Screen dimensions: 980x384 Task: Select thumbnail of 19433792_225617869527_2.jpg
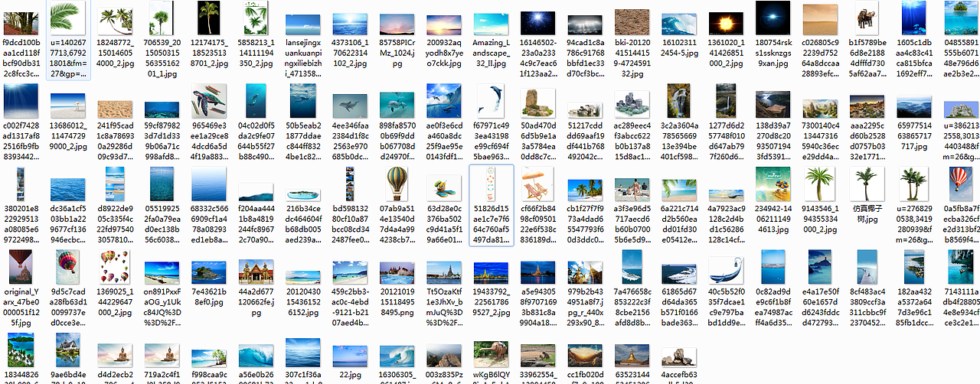pos(492,272)
